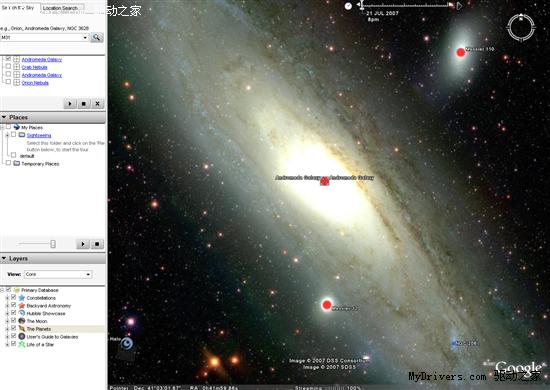The width and height of the screenshot is (550, 390).
Task: Check the Crab Nebula result checkbox
Action: tap(8, 67)
